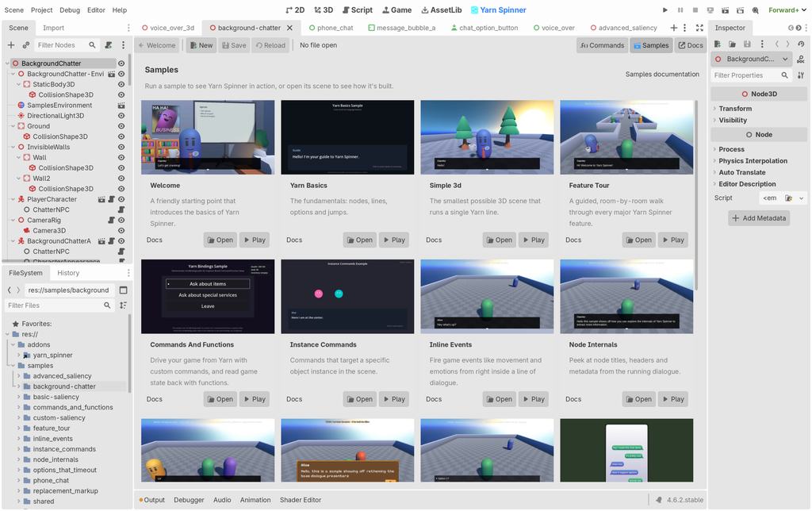The height and width of the screenshot is (511, 812).
Task: Hide the Wall2 node
Action: (121, 179)
